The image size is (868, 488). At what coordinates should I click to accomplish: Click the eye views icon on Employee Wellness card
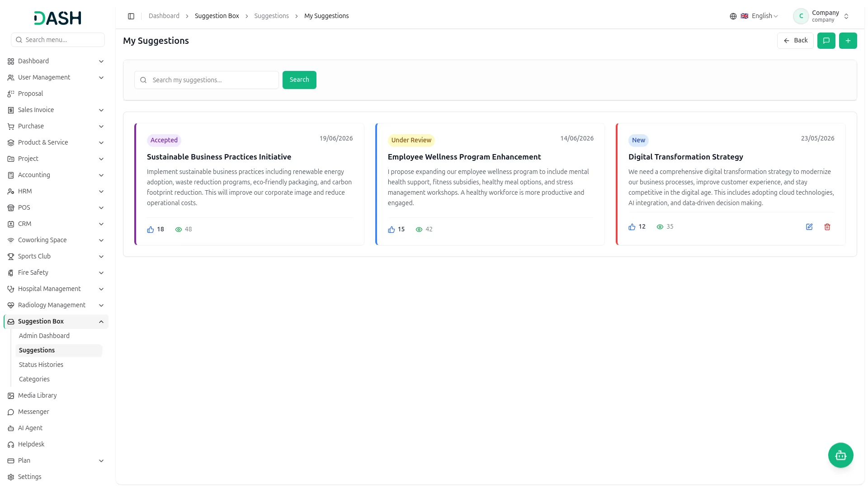(419, 230)
